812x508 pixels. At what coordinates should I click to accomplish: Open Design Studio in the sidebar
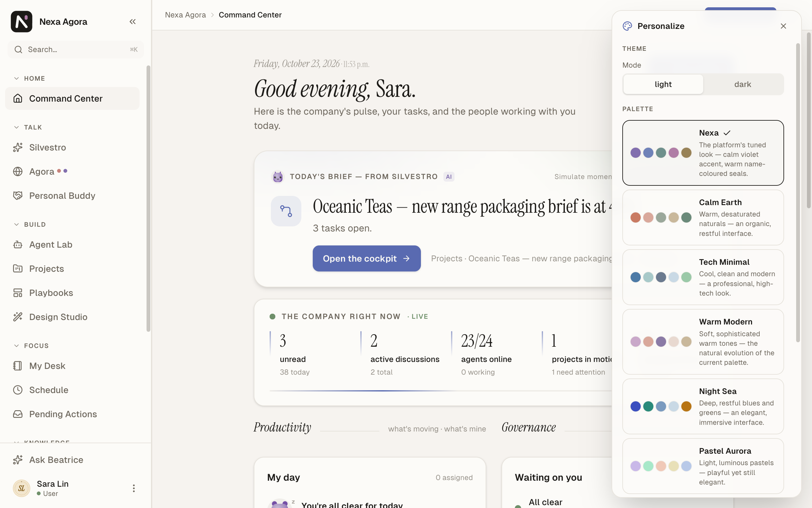[72, 317]
